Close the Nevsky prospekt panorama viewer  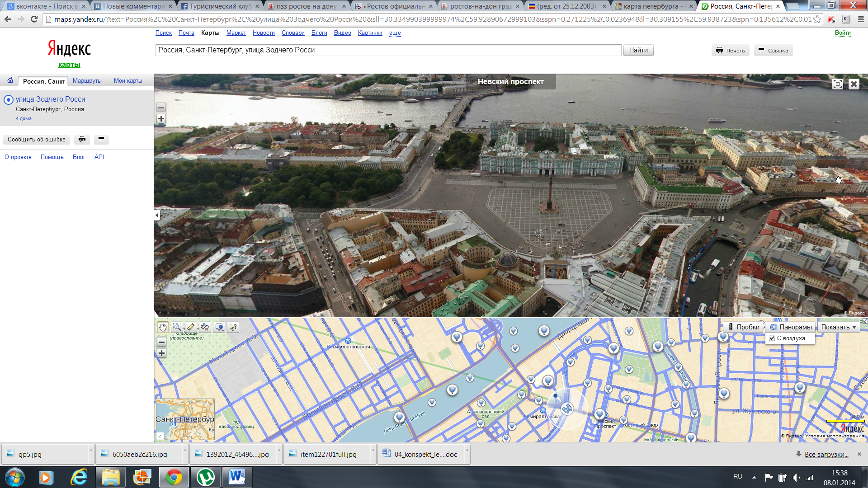click(854, 84)
